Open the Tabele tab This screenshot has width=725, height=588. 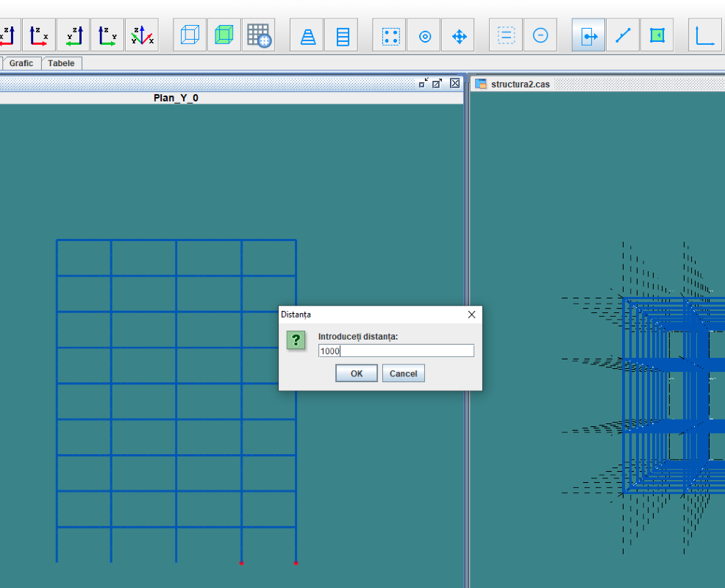tap(61, 63)
